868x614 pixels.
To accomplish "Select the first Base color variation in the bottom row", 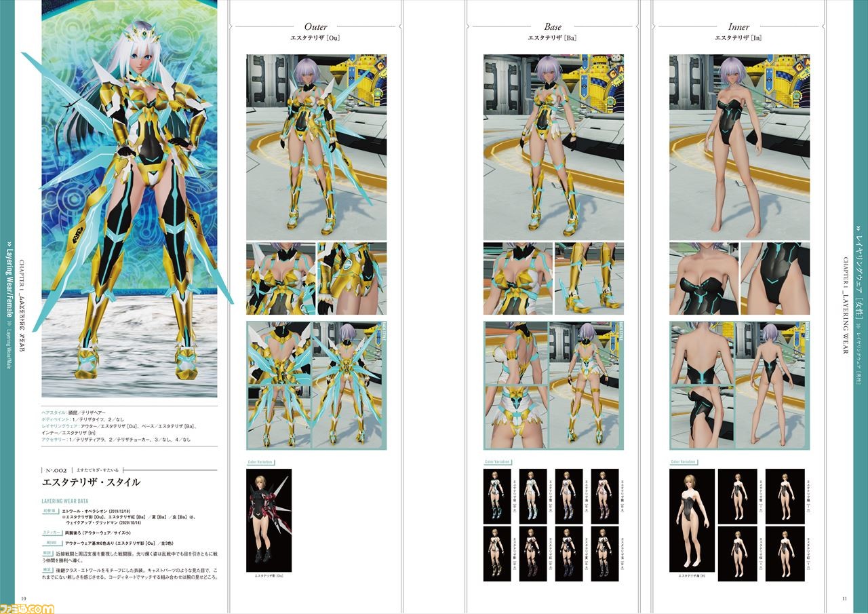I will click(497, 554).
